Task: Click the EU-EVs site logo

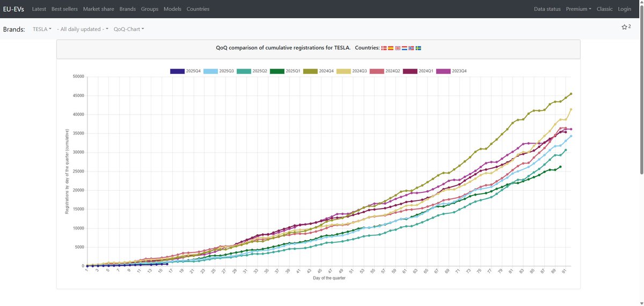Action: (x=13, y=9)
